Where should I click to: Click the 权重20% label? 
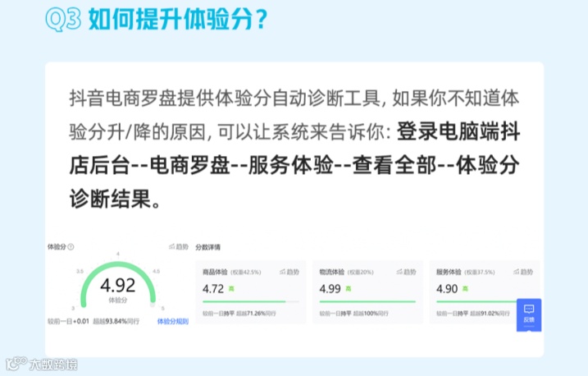point(360,272)
